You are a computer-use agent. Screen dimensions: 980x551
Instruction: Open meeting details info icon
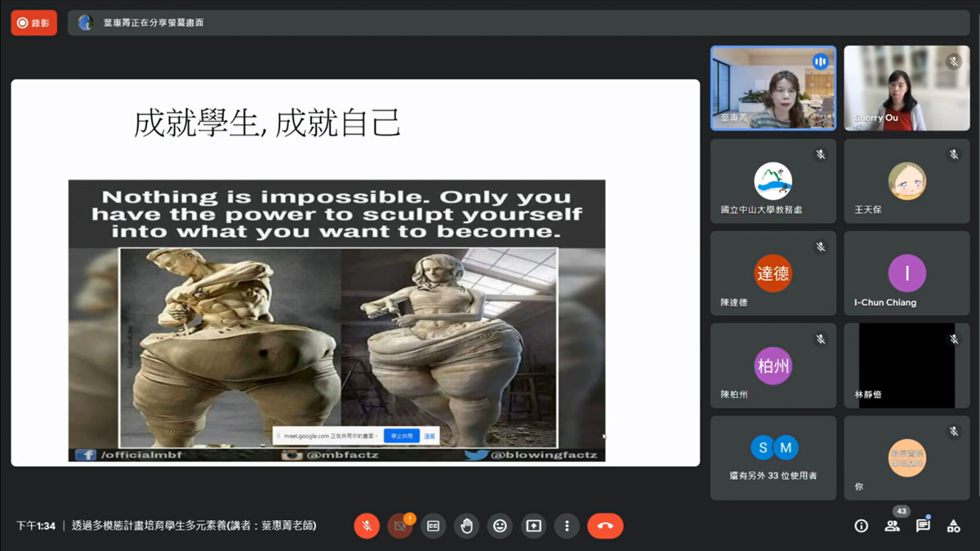click(861, 526)
